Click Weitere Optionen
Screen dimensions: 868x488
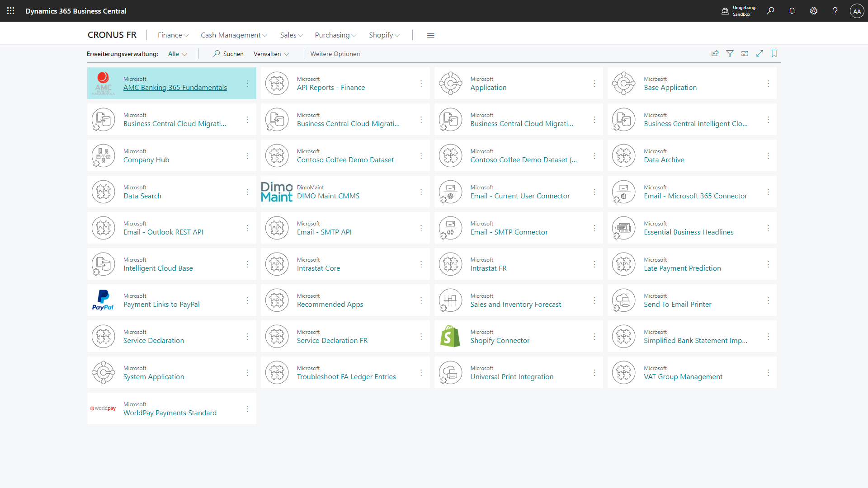click(335, 54)
